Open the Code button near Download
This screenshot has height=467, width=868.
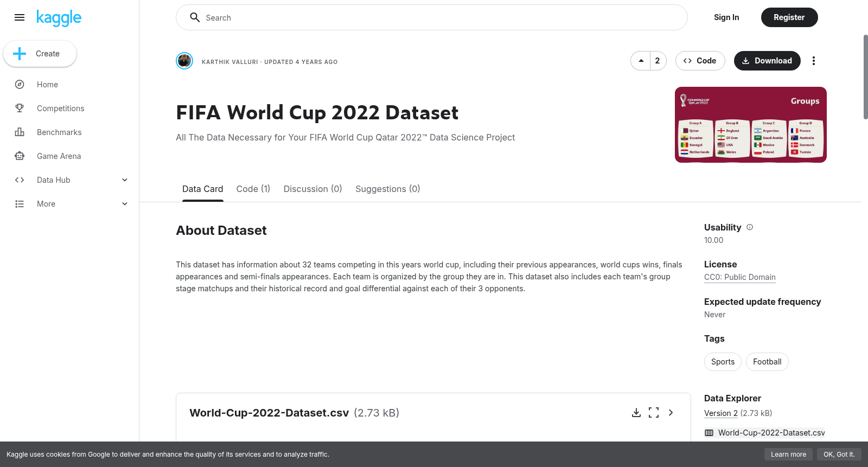point(700,61)
